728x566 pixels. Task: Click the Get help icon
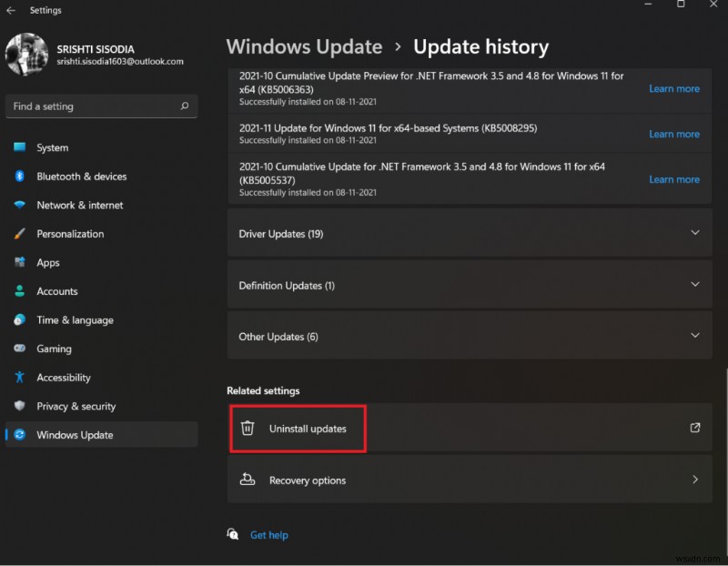click(233, 535)
